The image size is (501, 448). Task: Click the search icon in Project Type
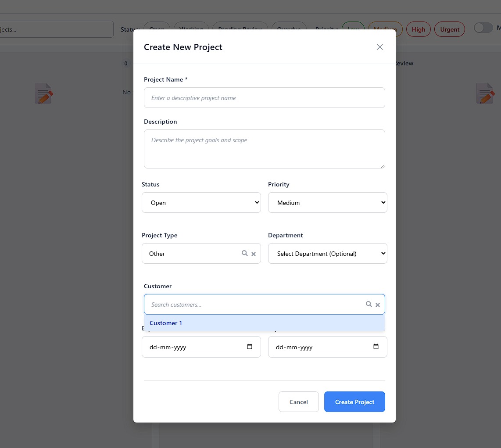(x=244, y=253)
